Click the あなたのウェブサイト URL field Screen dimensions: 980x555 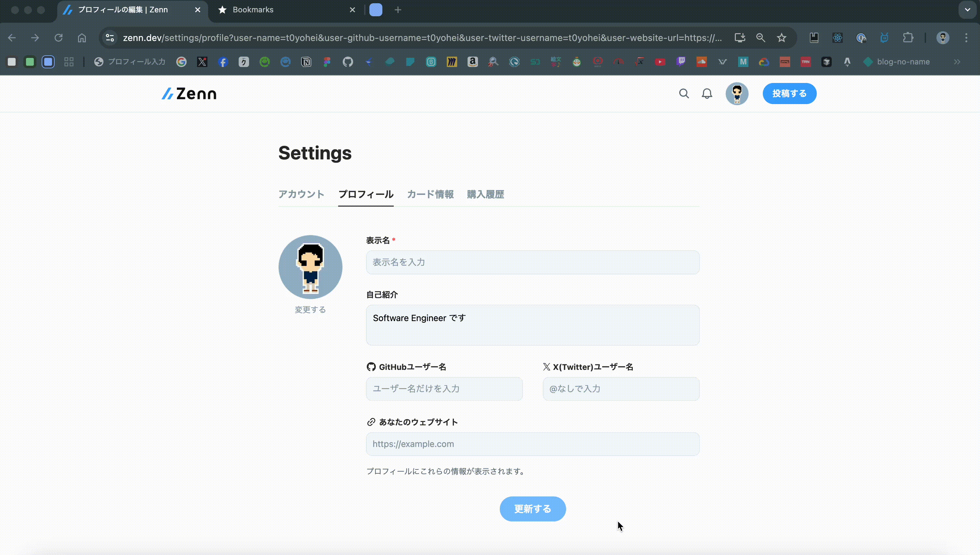(533, 444)
